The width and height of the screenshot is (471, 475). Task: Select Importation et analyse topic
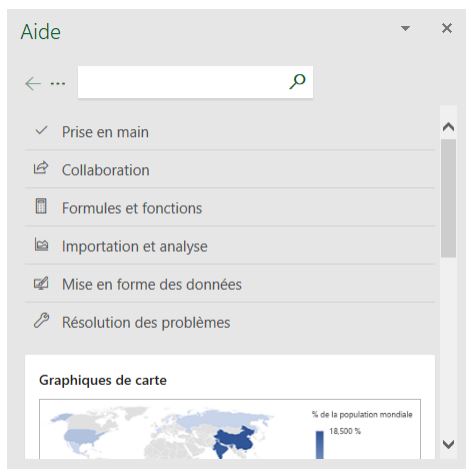click(x=230, y=246)
